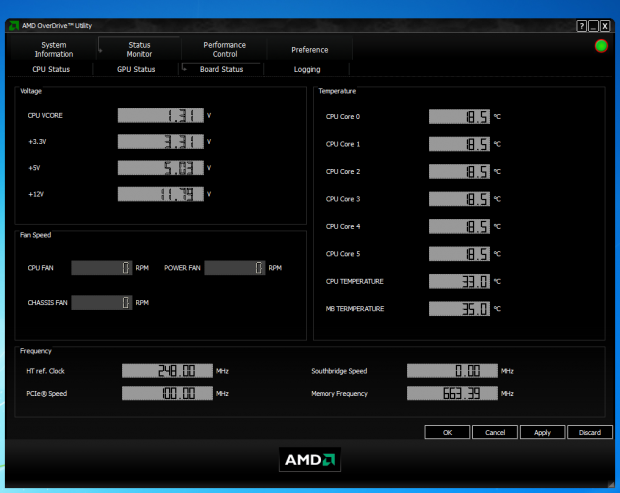Click the "CPU Core 5" label
The image size is (620, 493).
343,254
